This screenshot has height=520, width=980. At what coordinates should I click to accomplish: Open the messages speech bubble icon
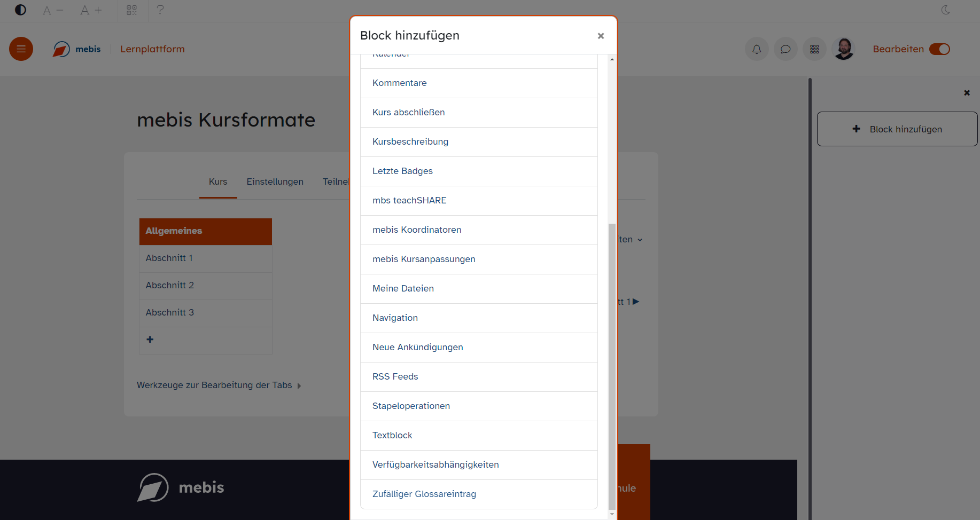tap(785, 49)
